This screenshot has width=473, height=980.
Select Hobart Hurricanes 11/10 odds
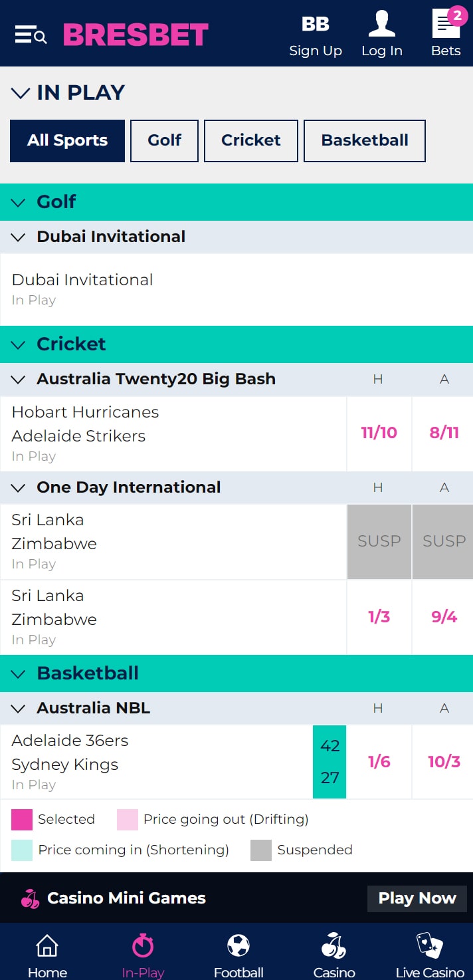[379, 433]
